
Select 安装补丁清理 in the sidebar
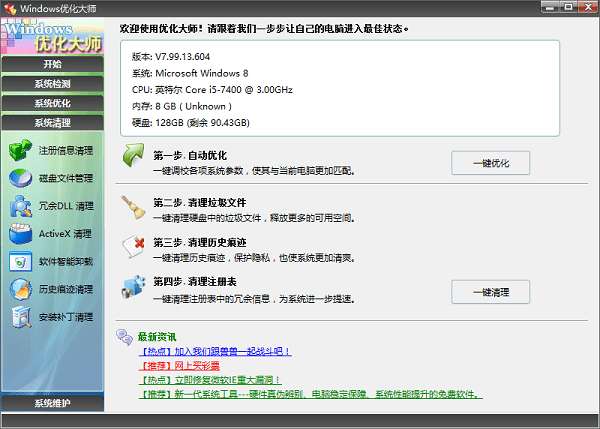pyautogui.click(x=65, y=317)
